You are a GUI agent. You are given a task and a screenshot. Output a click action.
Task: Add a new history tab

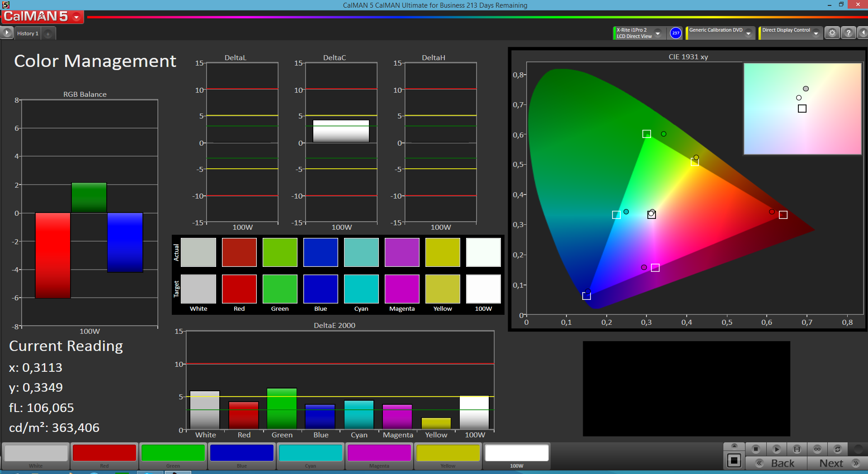48,33
